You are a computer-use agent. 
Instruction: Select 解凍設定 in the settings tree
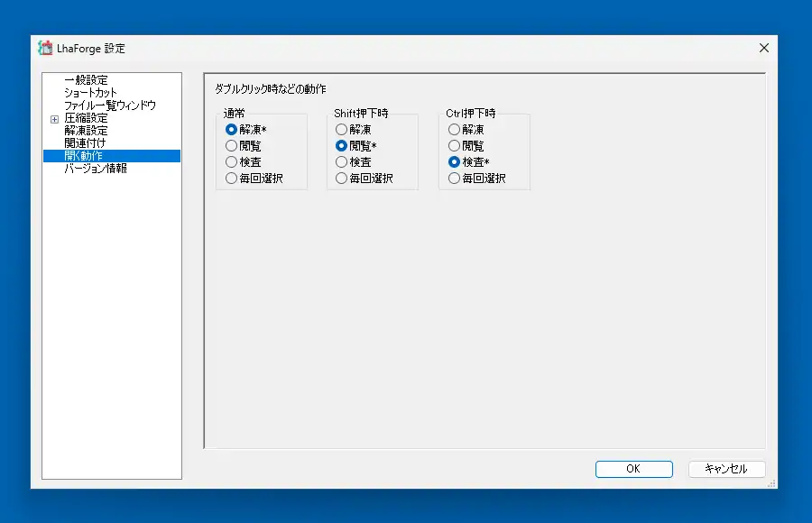[86, 131]
